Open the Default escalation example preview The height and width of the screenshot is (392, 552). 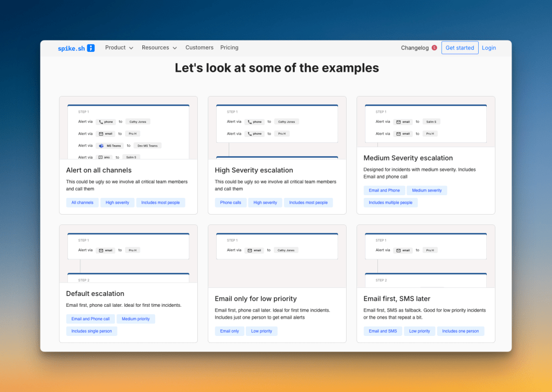(x=128, y=254)
